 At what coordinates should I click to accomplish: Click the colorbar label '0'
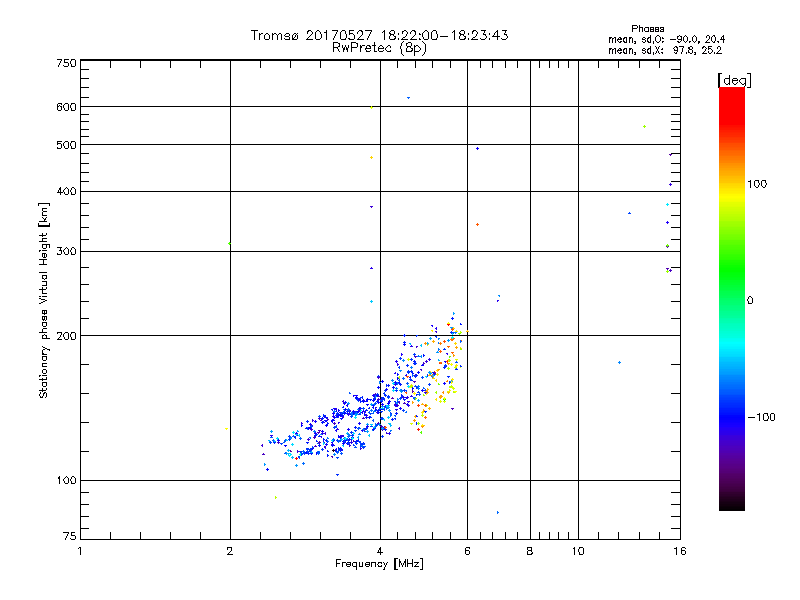pyautogui.click(x=749, y=301)
